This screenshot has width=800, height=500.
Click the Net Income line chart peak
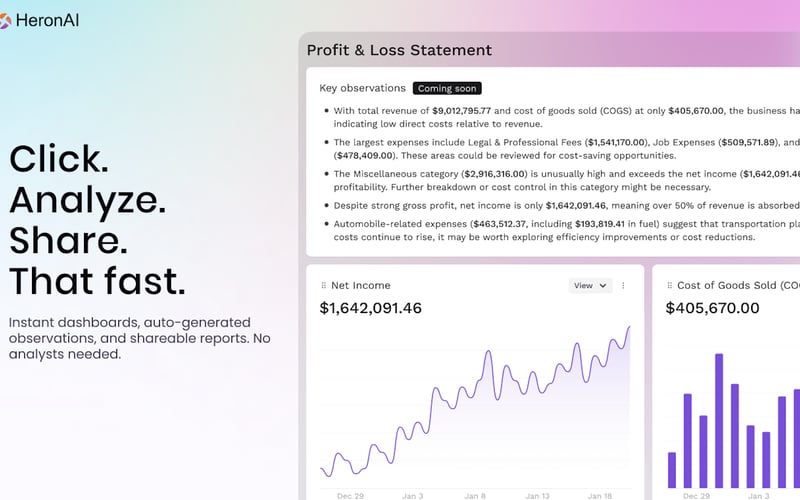[x=629, y=328]
